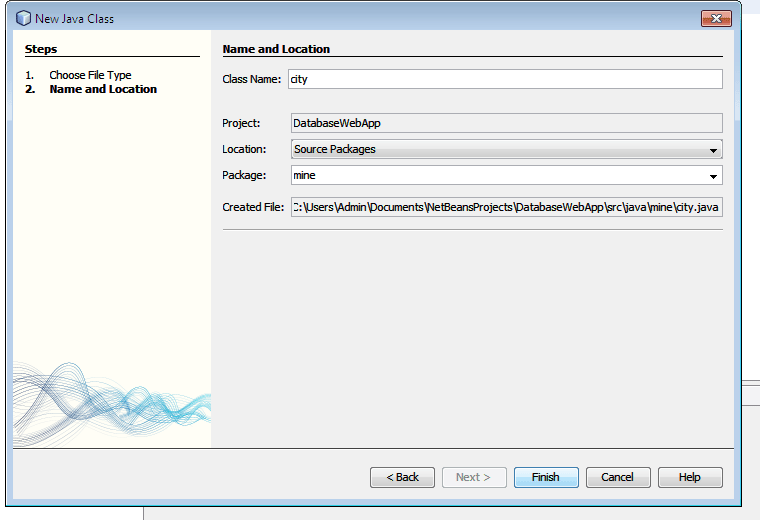760x520 pixels.
Task: Click the greyed-out Next > button
Action: click(x=474, y=477)
